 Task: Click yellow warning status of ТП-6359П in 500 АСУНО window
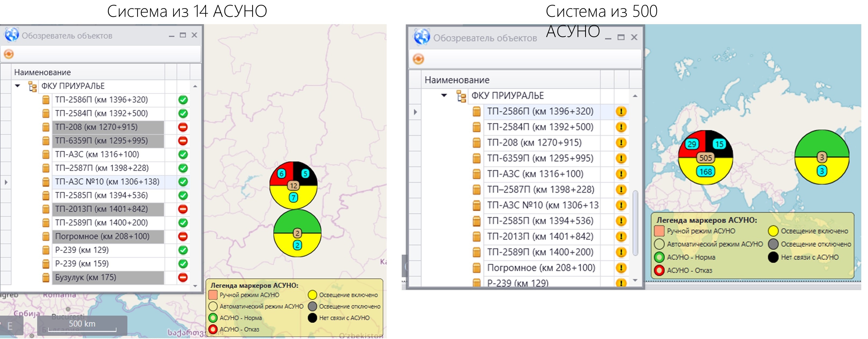tap(621, 158)
